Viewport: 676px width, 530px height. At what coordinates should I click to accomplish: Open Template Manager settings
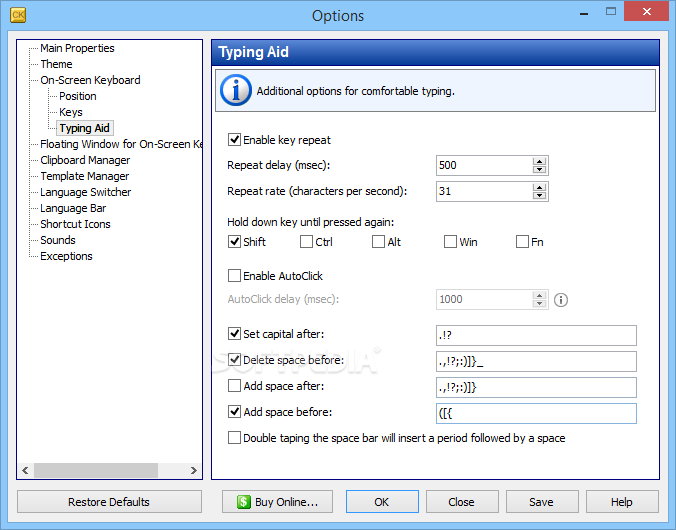pos(84,176)
